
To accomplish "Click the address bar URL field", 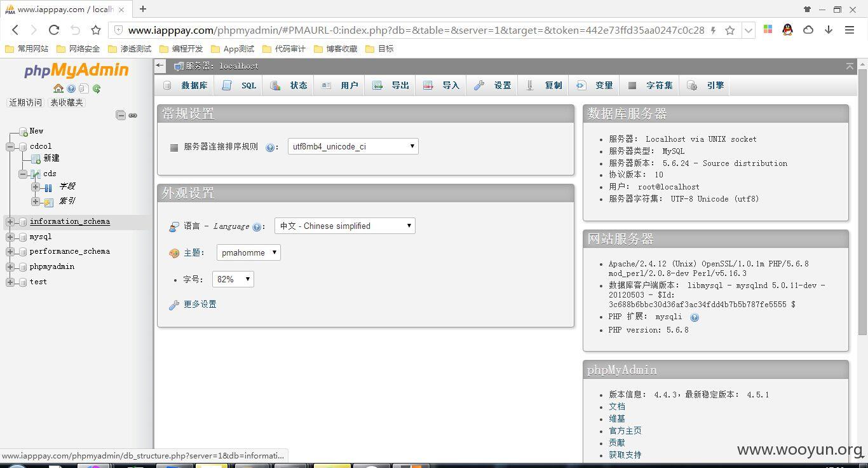I will pyautogui.click(x=416, y=30).
